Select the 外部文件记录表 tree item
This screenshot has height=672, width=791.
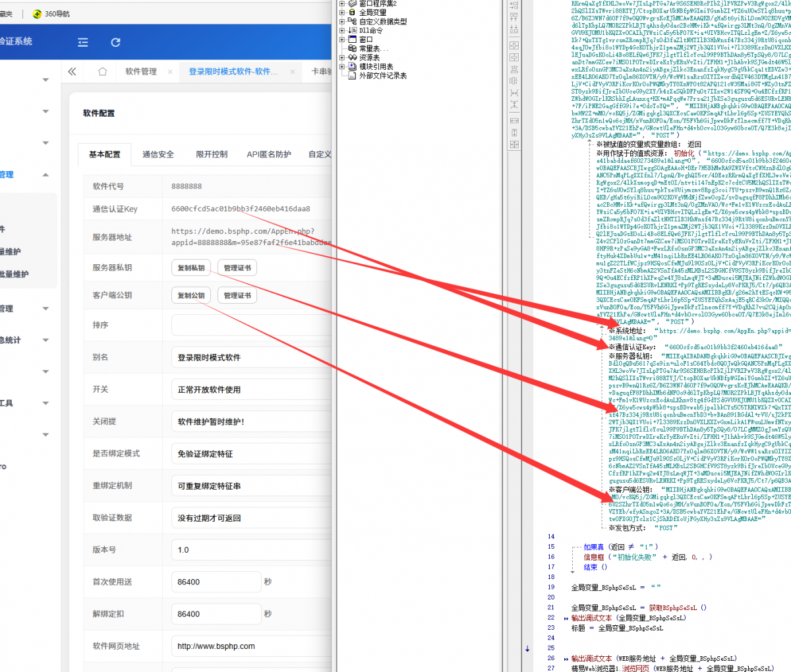383,76
